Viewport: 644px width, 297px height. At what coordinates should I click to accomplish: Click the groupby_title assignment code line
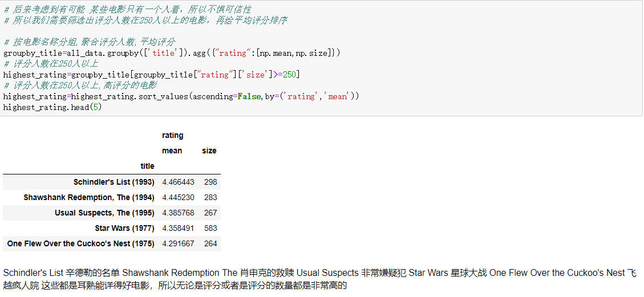click(171, 53)
